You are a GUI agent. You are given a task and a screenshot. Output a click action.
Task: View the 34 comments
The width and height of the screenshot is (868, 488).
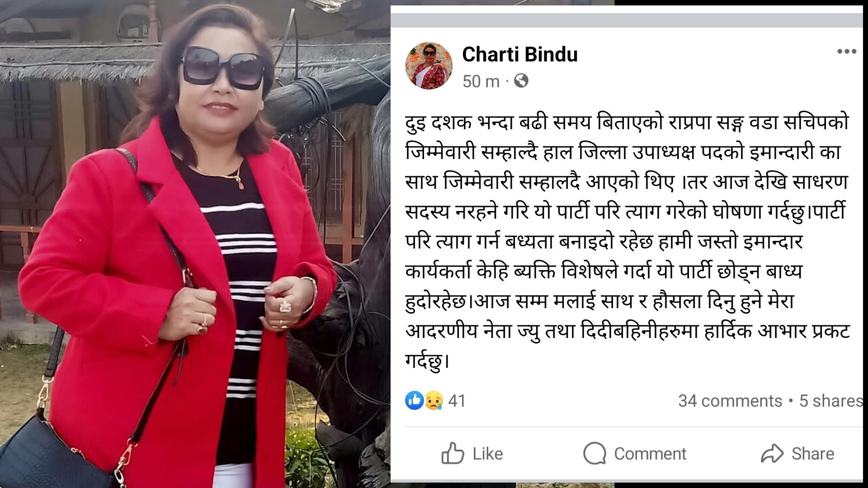(x=730, y=401)
